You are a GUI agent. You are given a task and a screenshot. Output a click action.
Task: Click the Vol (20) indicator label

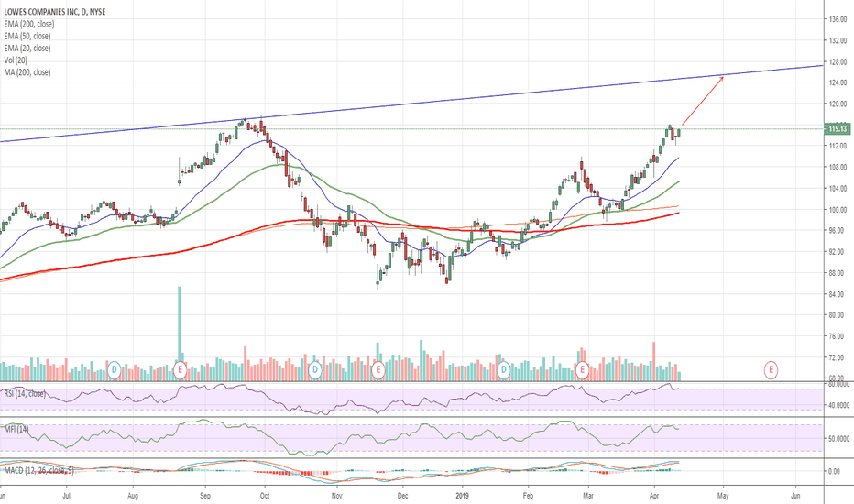pos(16,60)
